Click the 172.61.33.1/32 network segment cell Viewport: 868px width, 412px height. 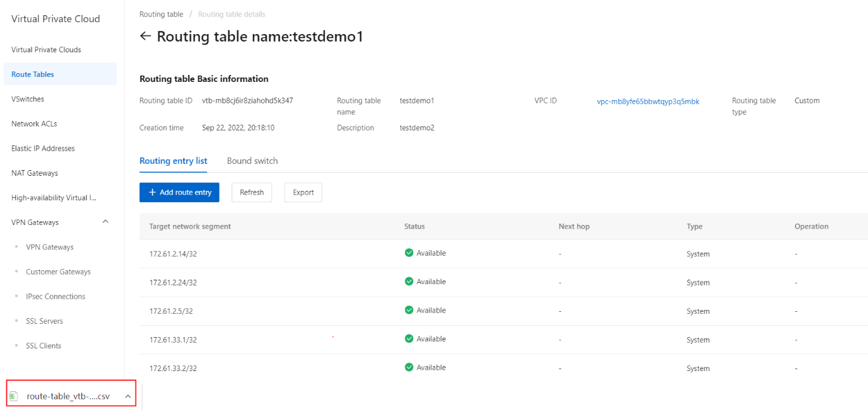[173, 340]
